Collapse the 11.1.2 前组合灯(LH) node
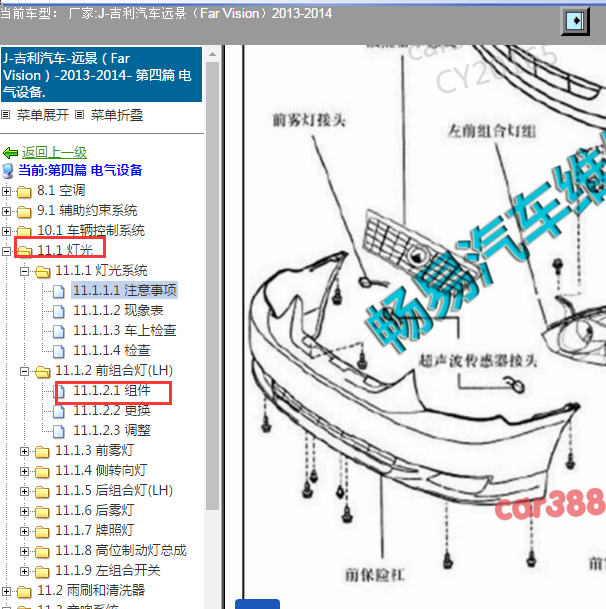 point(24,371)
